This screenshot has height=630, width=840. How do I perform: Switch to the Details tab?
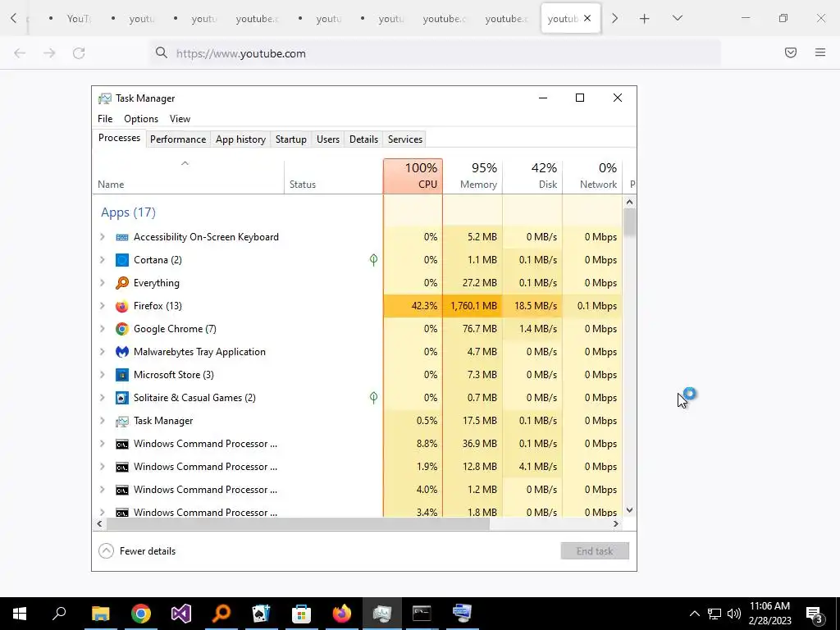pos(363,139)
